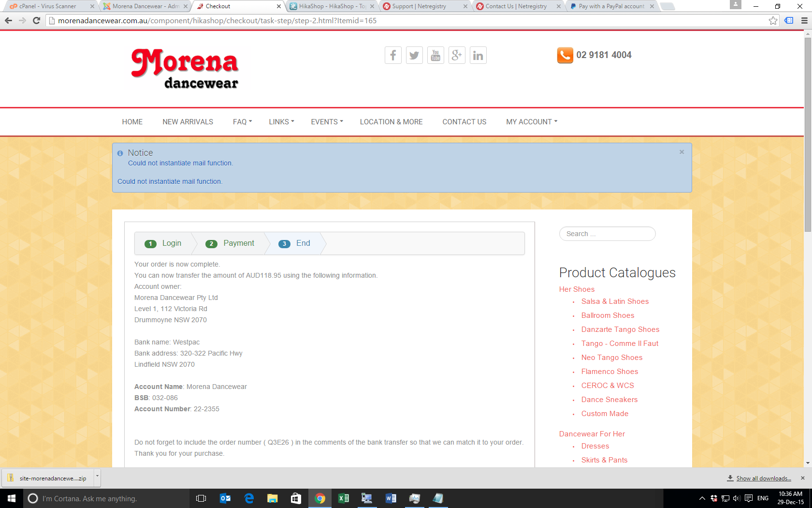The image size is (812, 508).
Task: Click the orange phone icon
Action: point(565,55)
